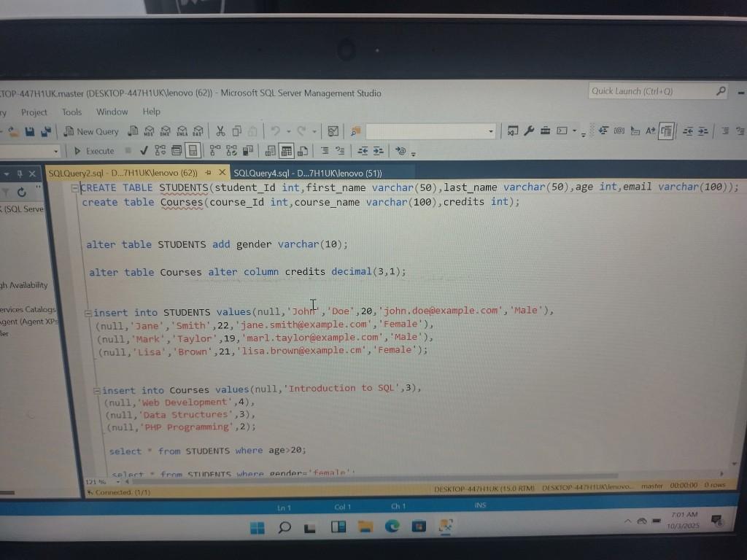Open Database Engine Query icon
This screenshot has width=747, height=560.
133,131
